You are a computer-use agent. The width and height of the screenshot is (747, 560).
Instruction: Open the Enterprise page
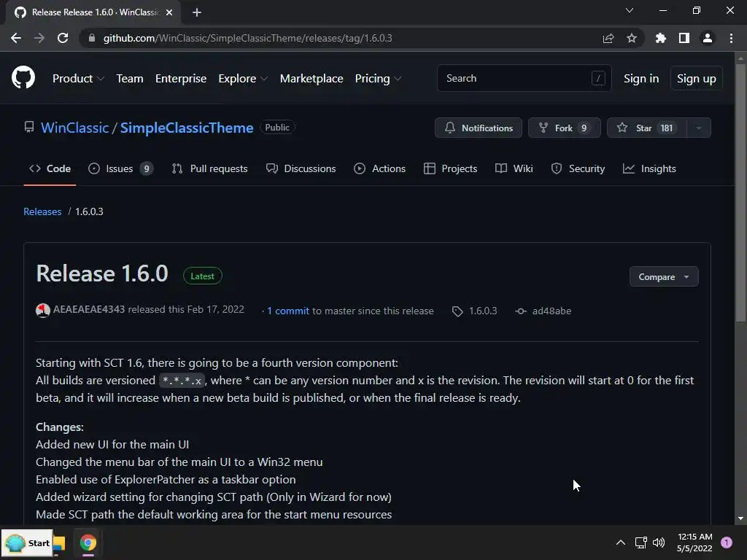[181, 79]
